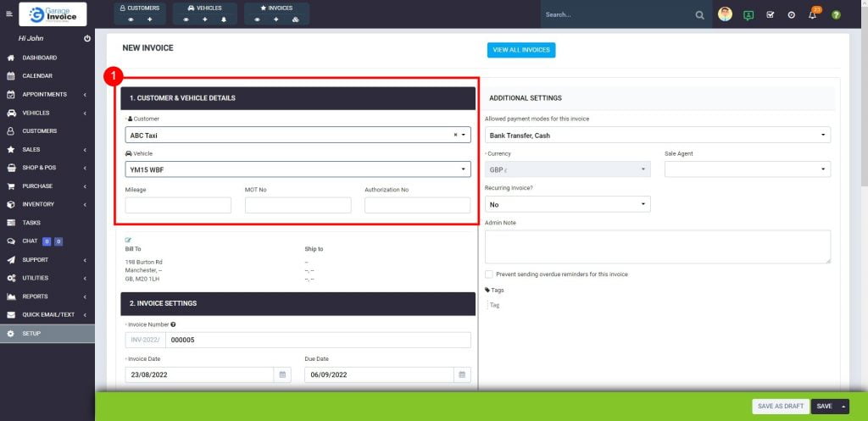Click the Tag input field
This screenshot has width=868, height=421.
(495, 305)
